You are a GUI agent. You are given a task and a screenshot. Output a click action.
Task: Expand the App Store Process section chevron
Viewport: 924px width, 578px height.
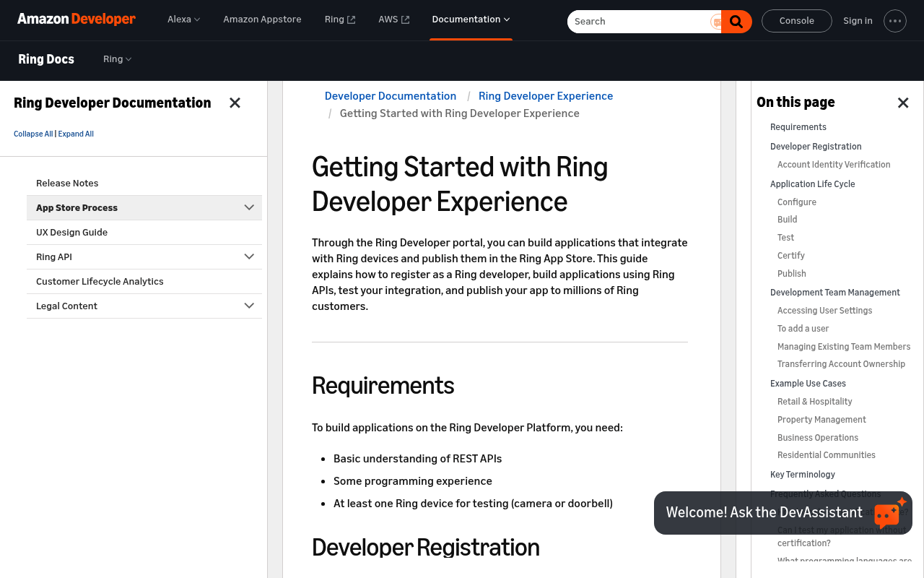click(x=249, y=207)
